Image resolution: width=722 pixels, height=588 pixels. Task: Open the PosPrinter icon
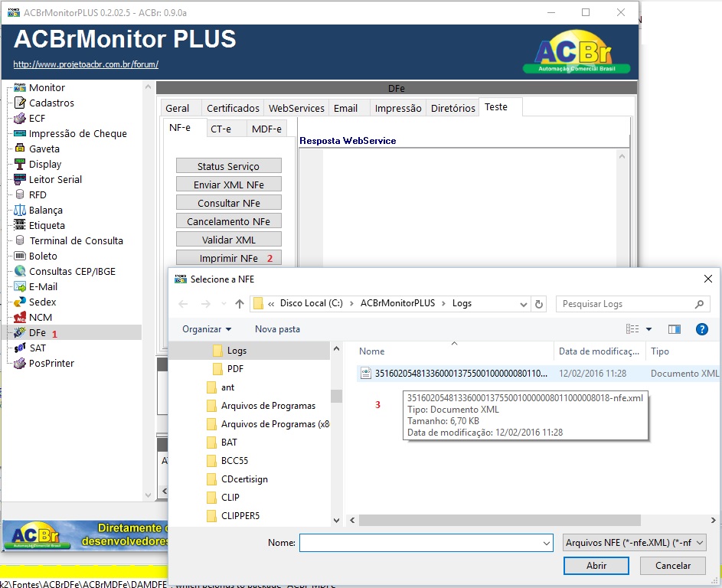tap(20, 363)
